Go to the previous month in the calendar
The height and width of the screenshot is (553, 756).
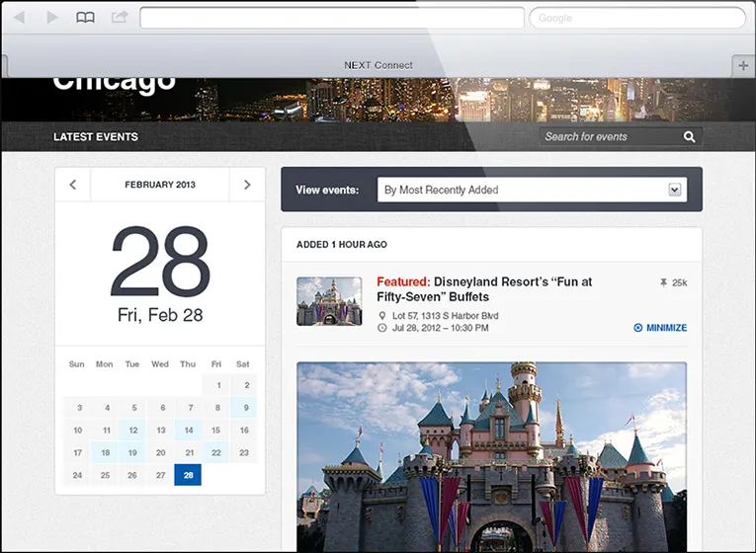tap(73, 185)
